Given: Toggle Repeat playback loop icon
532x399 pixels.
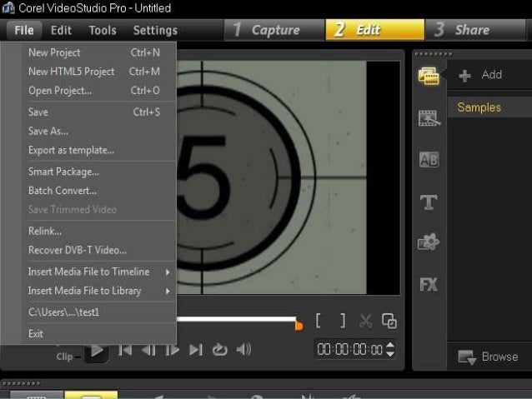Looking at the screenshot, I should point(219,350).
